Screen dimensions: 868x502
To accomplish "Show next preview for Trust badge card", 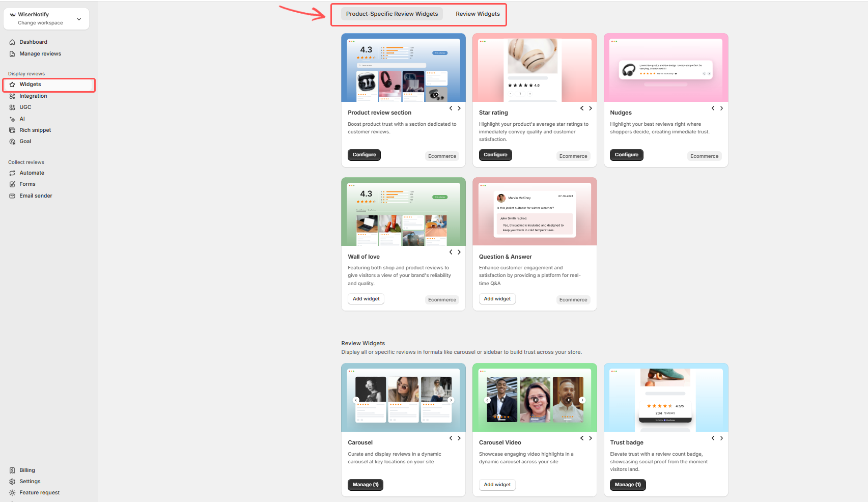I will click(721, 438).
